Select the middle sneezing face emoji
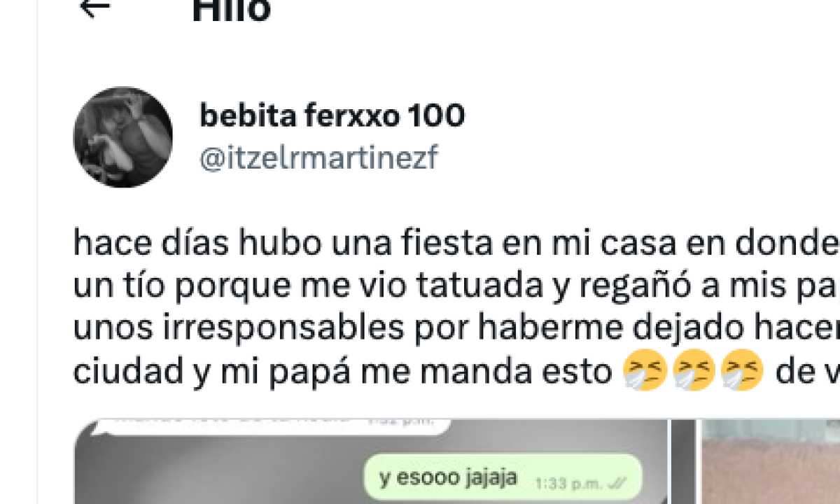The height and width of the screenshot is (504, 840). click(x=693, y=370)
